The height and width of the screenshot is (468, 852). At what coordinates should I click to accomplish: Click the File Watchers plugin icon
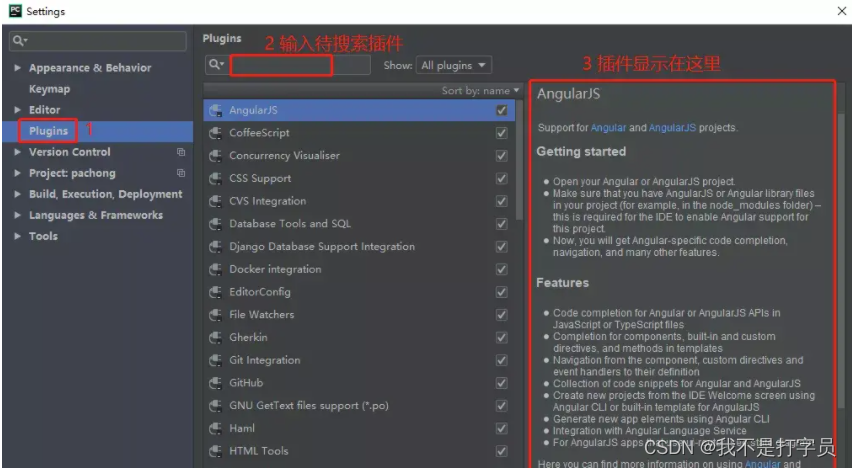coord(215,315)
